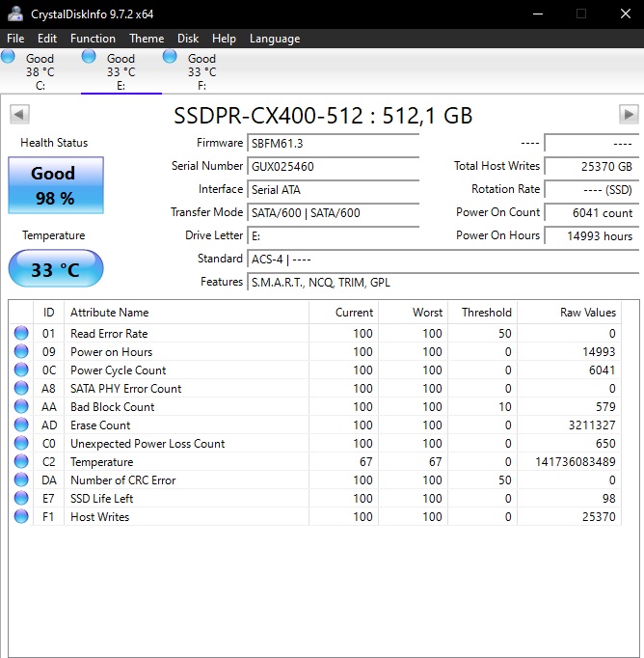
Task: Click the Standard field ACS-4
Action: click(x=443, y=260)
